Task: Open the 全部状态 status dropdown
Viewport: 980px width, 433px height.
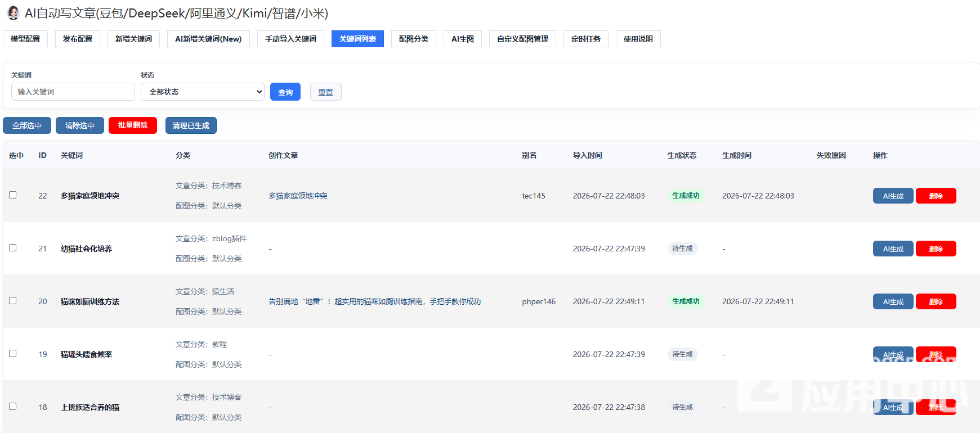Action: (203, 92)
